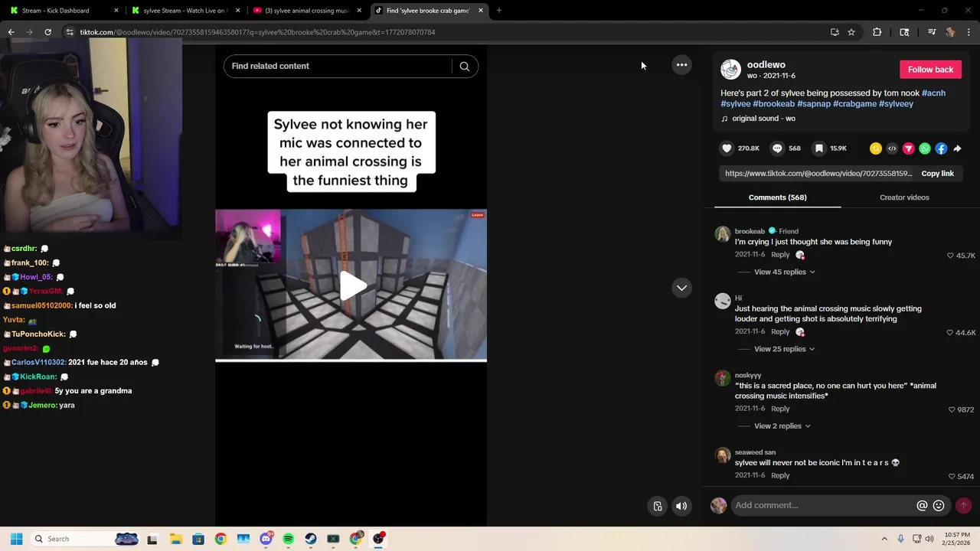Click the search magnifier in Find related content

pos(464,67)
